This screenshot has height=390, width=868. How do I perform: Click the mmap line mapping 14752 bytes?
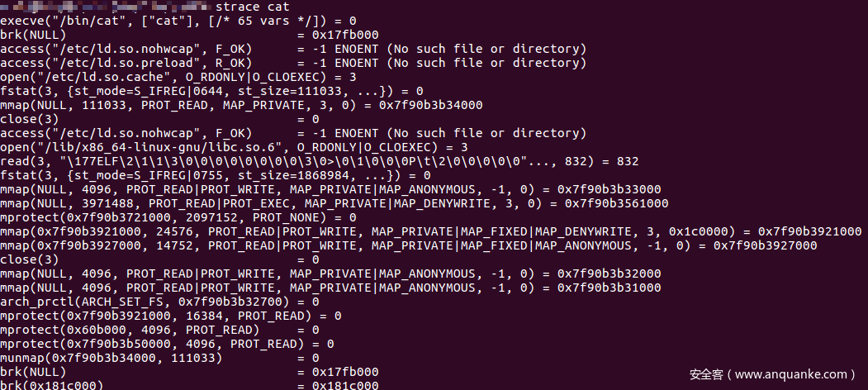408,245
